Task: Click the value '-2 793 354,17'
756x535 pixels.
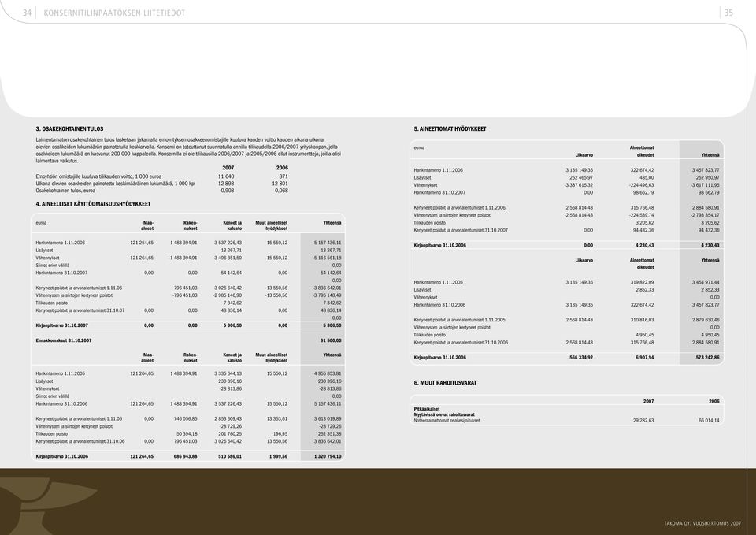Action: tap(705, 216)
